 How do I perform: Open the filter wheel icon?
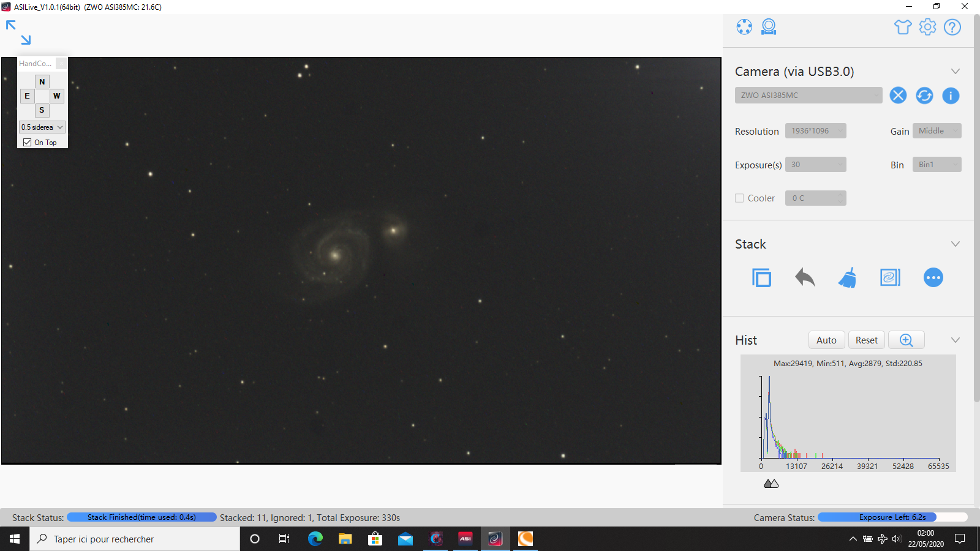pyautogui.click(x=744, y=27)
